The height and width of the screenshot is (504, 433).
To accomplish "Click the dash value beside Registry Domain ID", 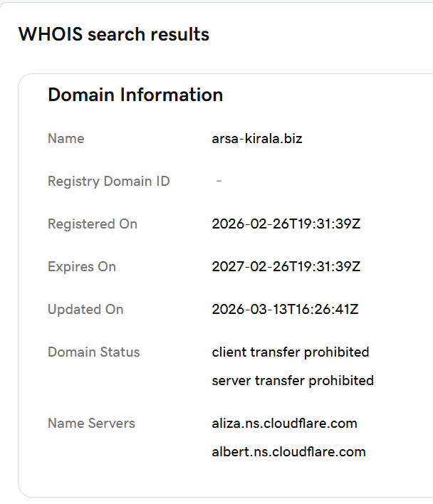I will [x=219, y=182].
